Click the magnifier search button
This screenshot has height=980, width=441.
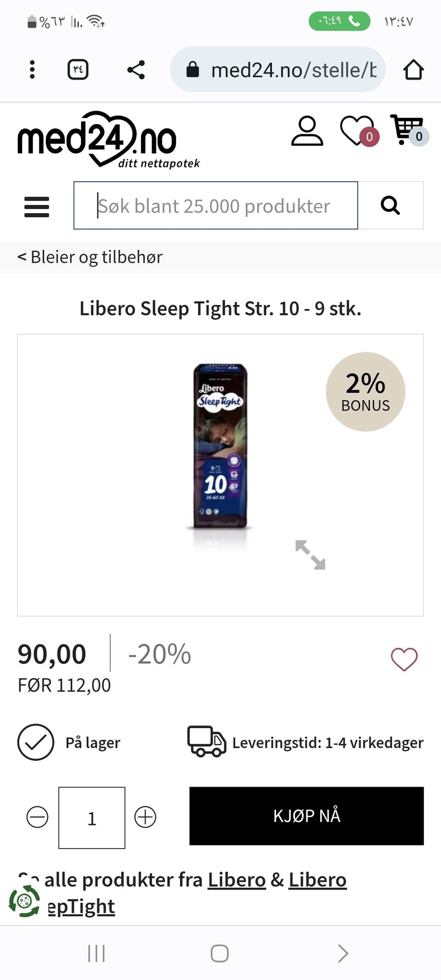tap(390, 205)
